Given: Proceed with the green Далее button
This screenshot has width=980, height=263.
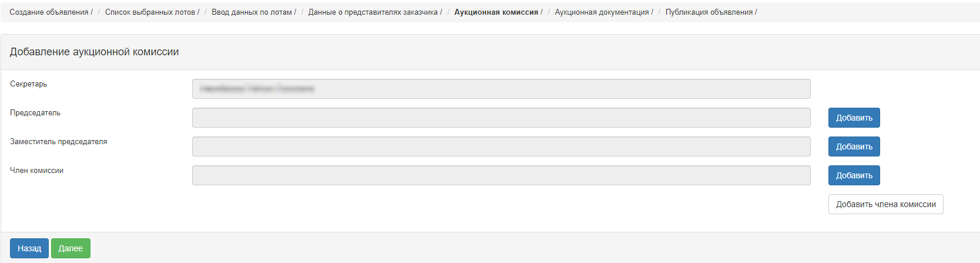Looking at the screenshot, I should pos(71,248).
